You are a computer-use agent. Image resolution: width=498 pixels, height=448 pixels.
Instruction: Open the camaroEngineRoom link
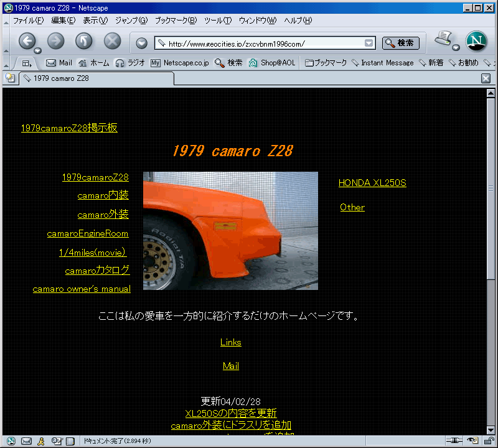click(x=88, y=234)
